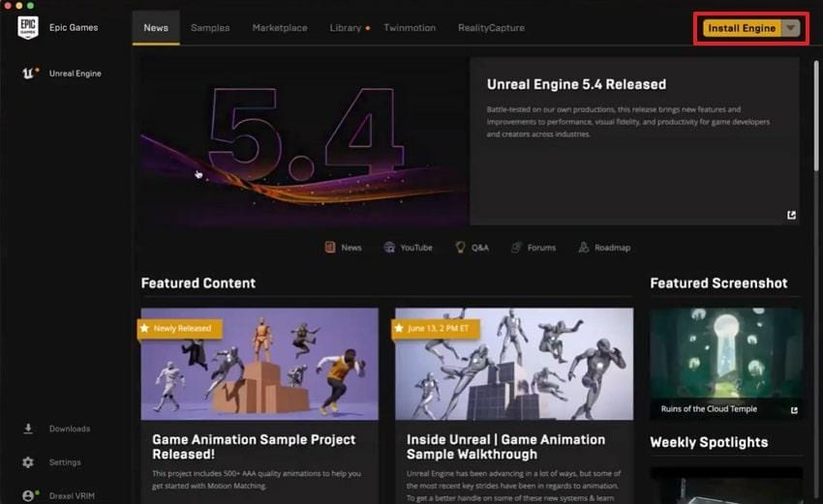823x504 pixels.
Task: Switch to the Twinmotion tab
Action: 410,28
